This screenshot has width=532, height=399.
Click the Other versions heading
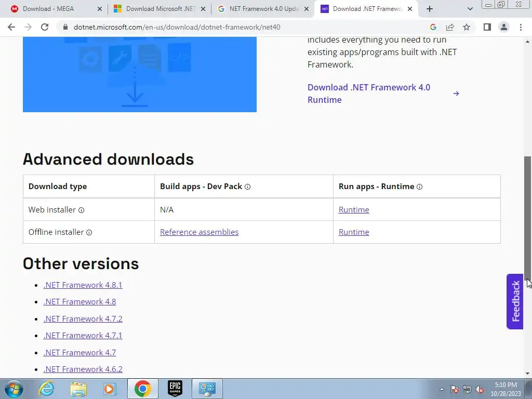click(81, 263)
